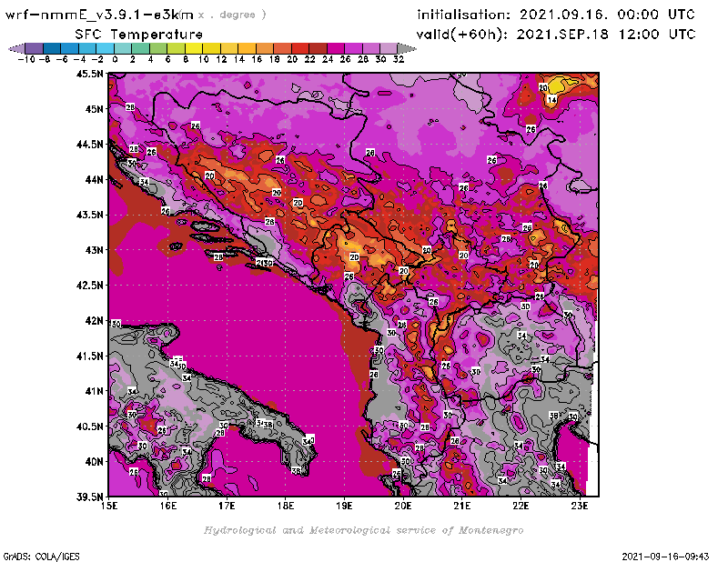Click the '42N' latitude axis label
This screenshot has height=562, width=728.
pos(94,321)
